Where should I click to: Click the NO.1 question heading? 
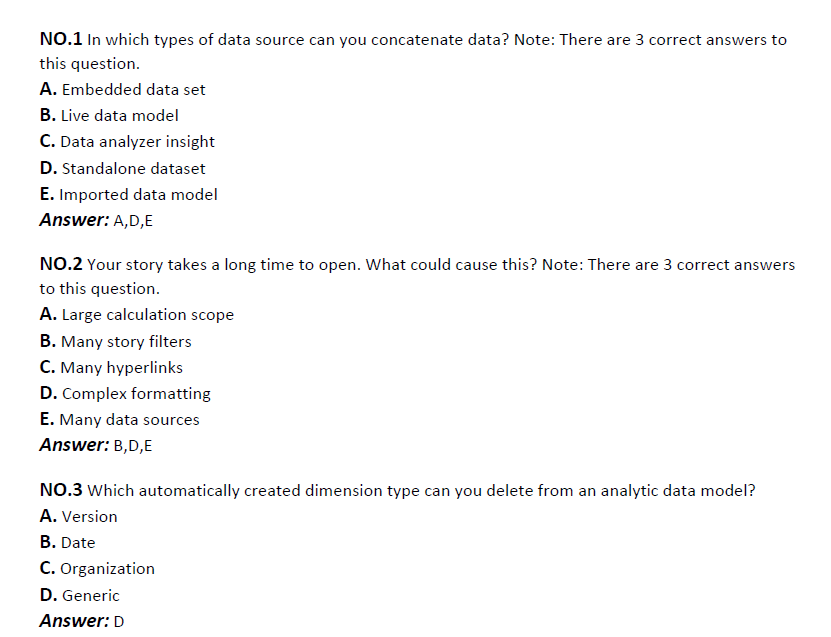coord(61,39)
